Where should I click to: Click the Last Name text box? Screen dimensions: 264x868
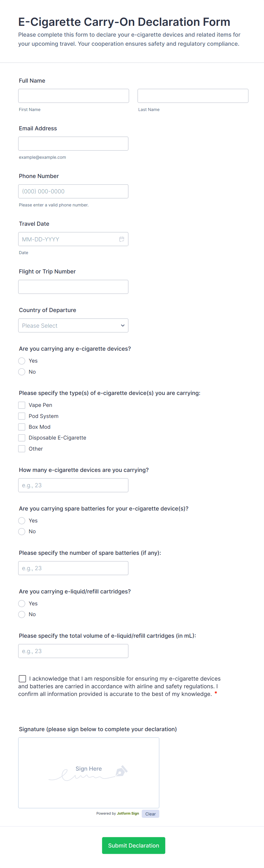(193, 96)
